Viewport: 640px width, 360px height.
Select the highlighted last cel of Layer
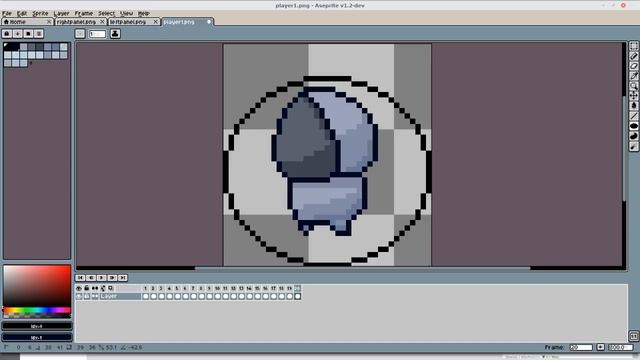click(x=298, y=296)
